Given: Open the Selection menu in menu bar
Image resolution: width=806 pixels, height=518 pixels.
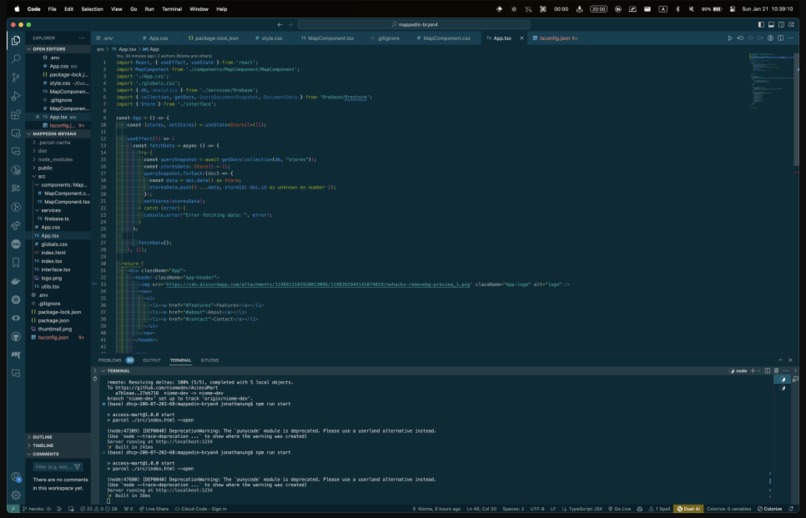Looking at the screenshot, I should [x=92, y=9].
